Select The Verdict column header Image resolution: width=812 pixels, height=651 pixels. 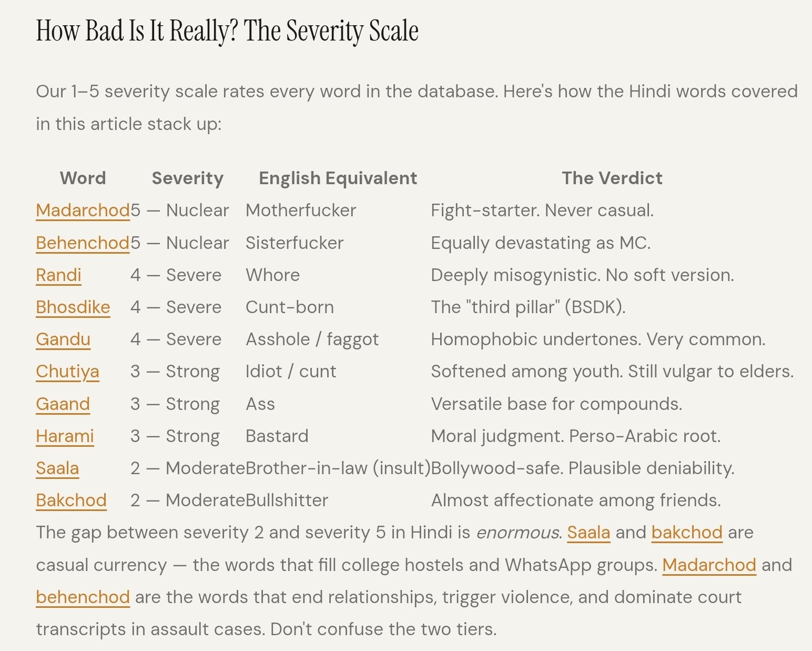click(612, 178)
